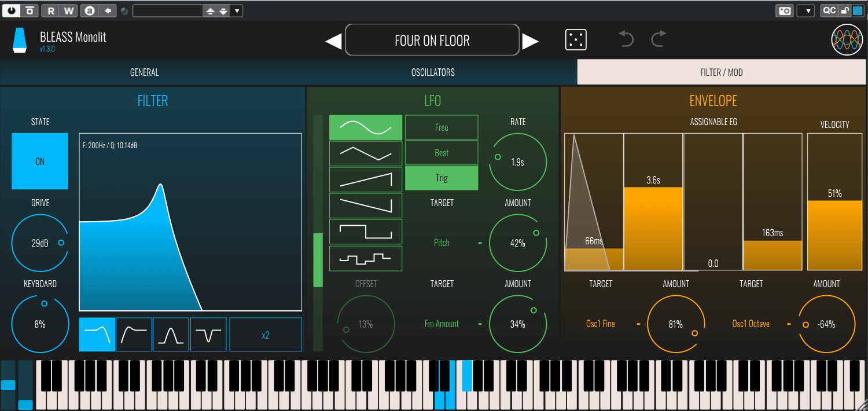Viewport: 868px width, 411px height.
Task: Click the undo arrow icon
Action: (x=626, y=40)
